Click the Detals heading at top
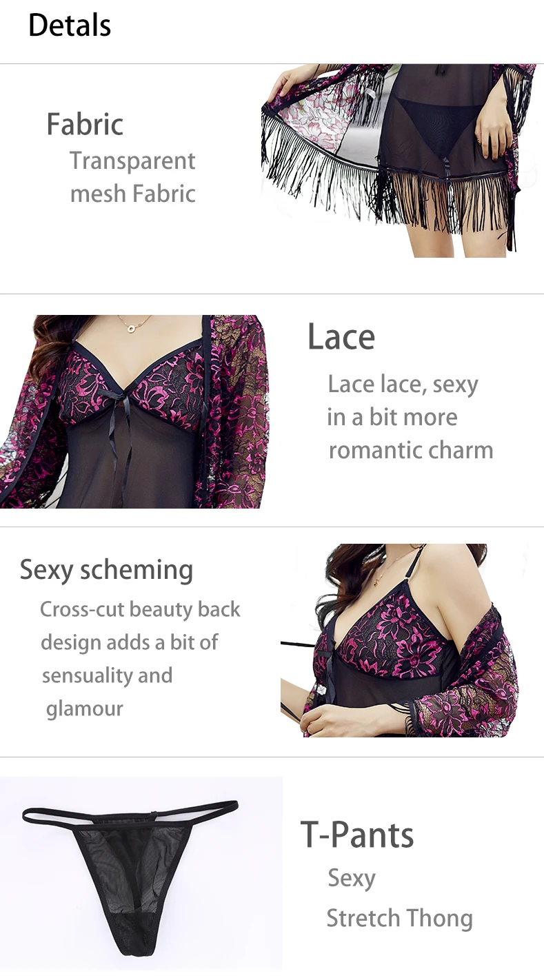 click(x=69, y=25)
